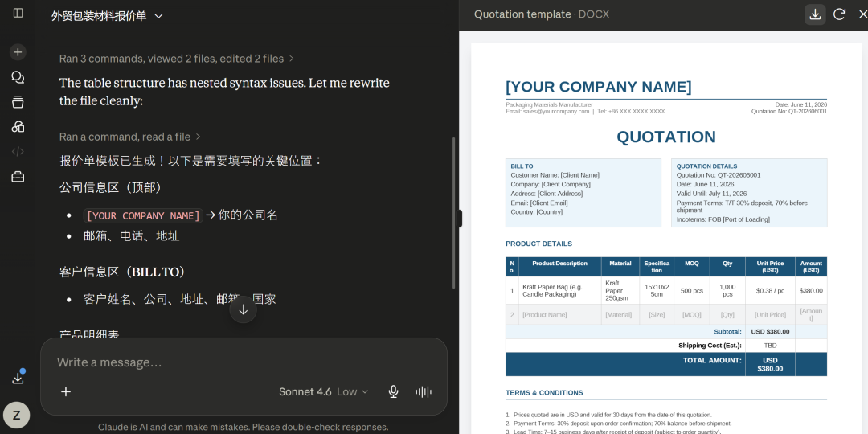
Task: Click the 公司信息区（顶部）heading in chat
Action: pos(113,187)
